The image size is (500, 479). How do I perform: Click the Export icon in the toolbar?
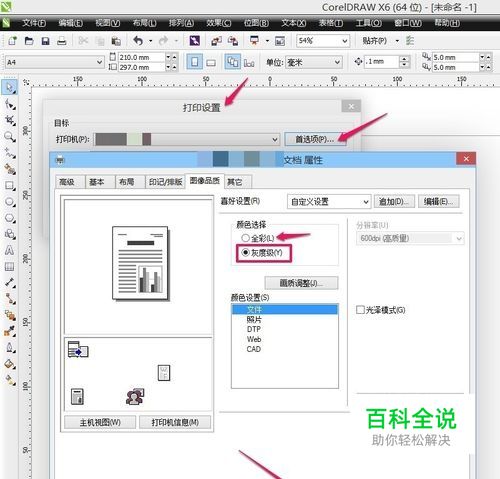point(233,41)
